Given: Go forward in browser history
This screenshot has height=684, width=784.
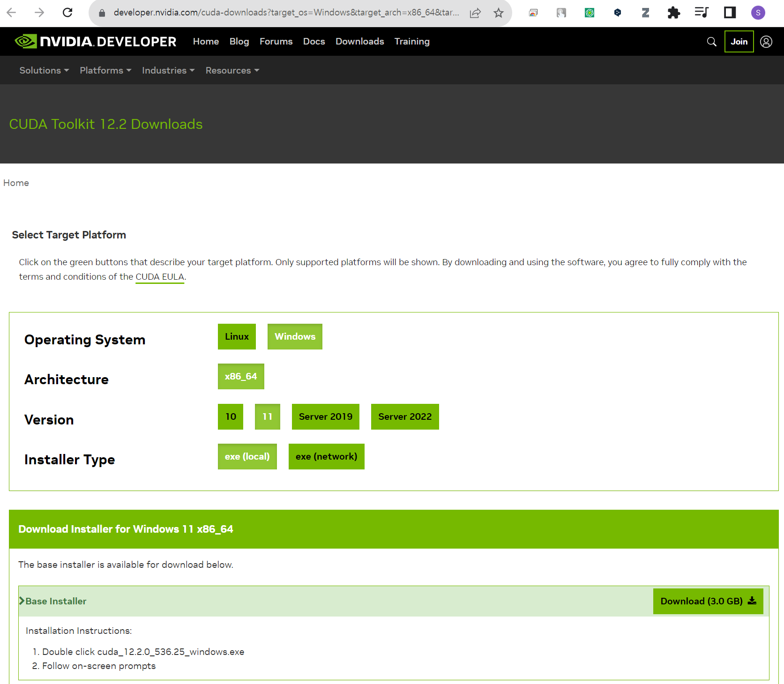Looking at the screenshot, I should coord(39,13).
